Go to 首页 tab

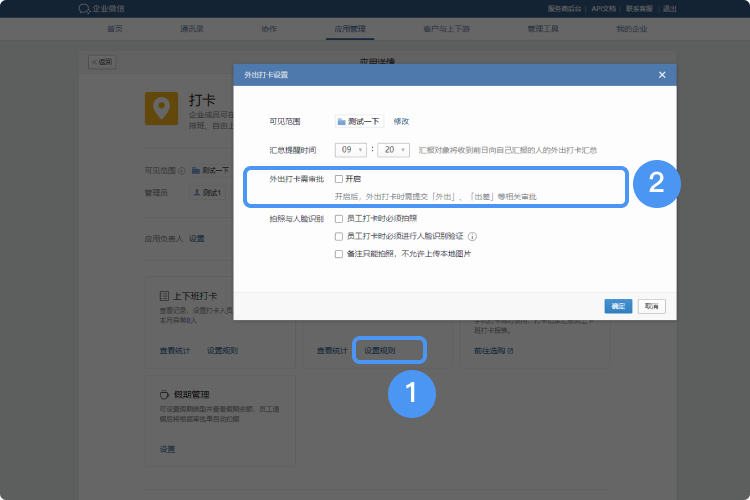[115, 29]
